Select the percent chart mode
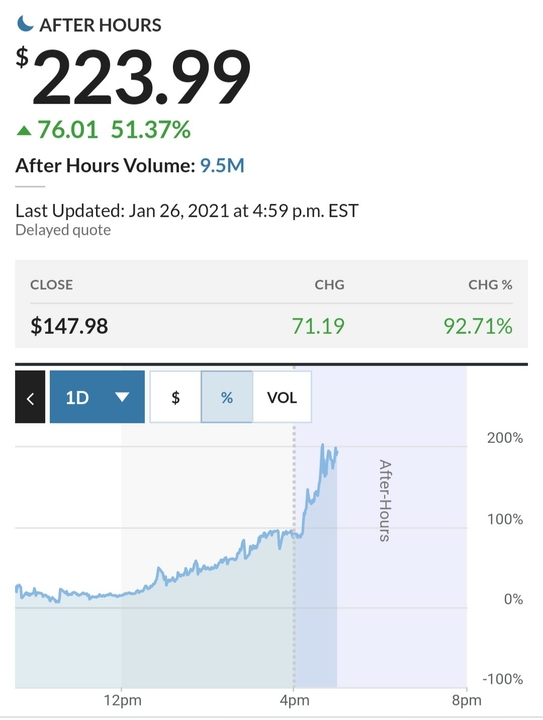Screen dimensions: 543x720 pos(227,397)
